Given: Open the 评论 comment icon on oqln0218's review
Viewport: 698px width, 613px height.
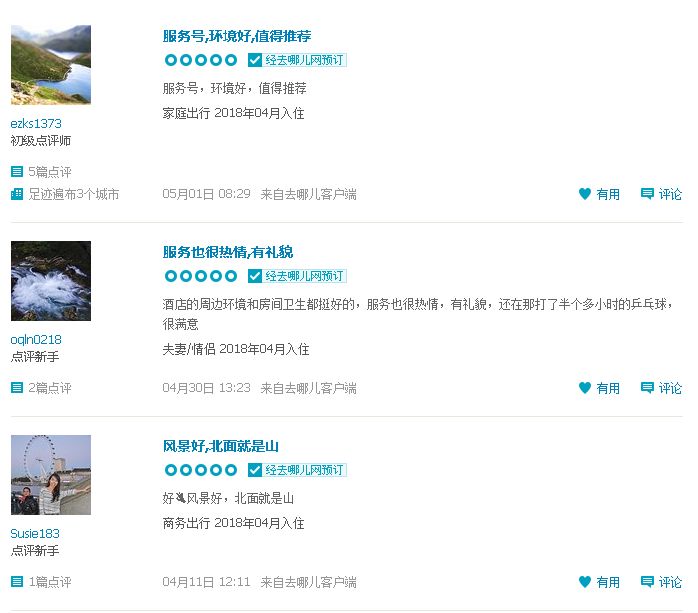Looking at the screenshot, I should click(647, 388).
